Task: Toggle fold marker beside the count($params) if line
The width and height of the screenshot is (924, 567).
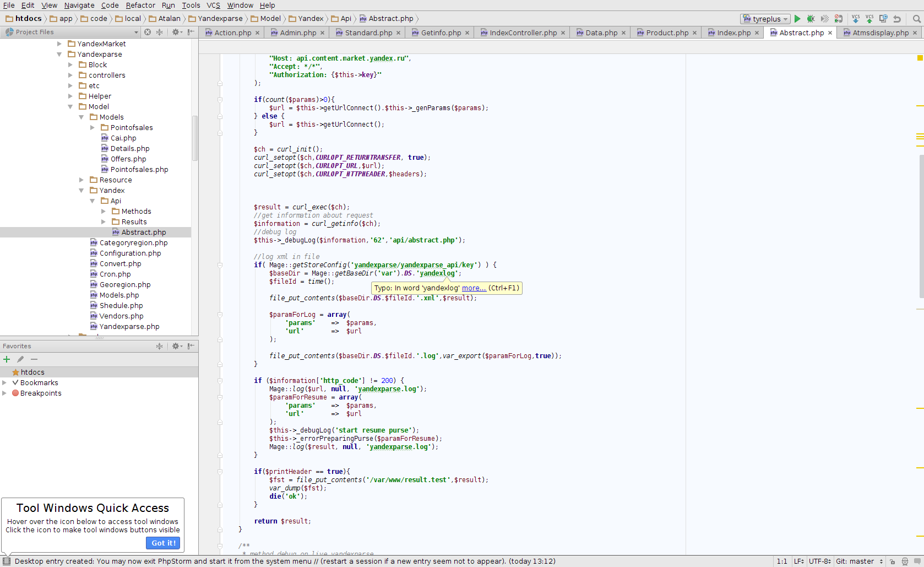Action: [x=220, y=100]
